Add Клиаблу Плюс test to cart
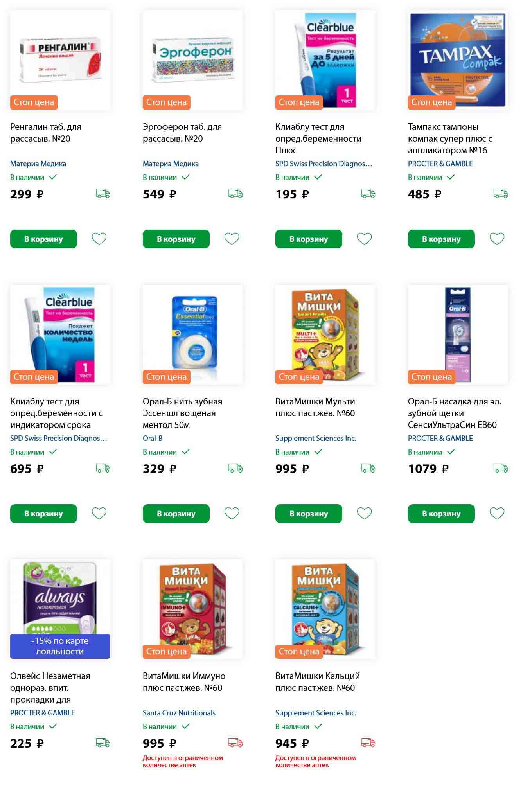Image resolution: width=532 pixels, height=789 pixels. pyautogui.click(x=309, y=239)
